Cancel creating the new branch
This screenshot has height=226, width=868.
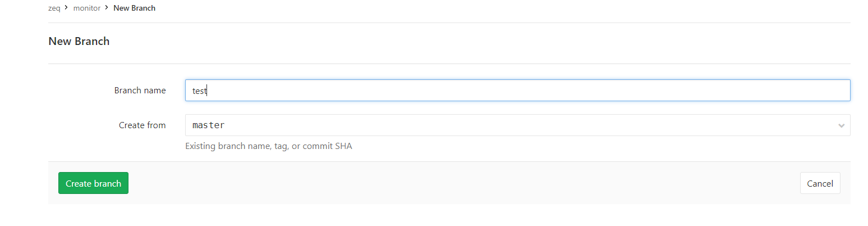[820, 183]
